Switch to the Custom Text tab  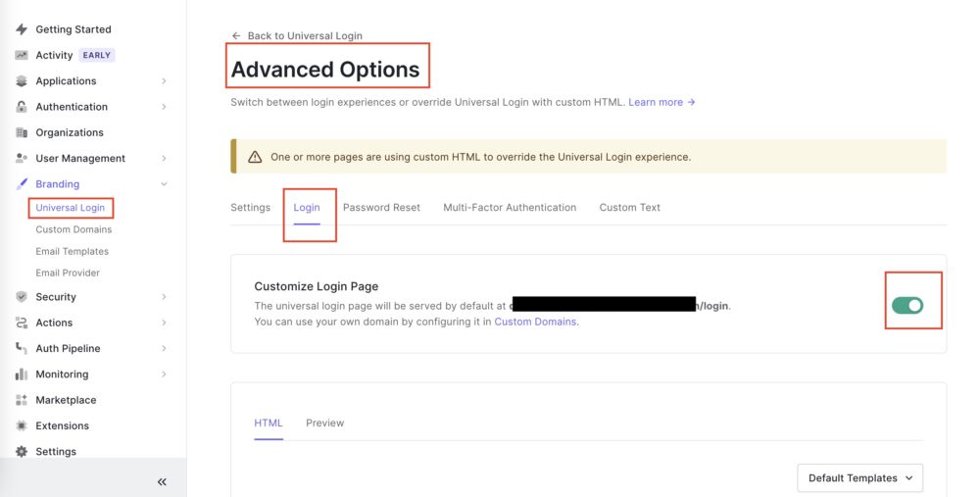point(630,208)
